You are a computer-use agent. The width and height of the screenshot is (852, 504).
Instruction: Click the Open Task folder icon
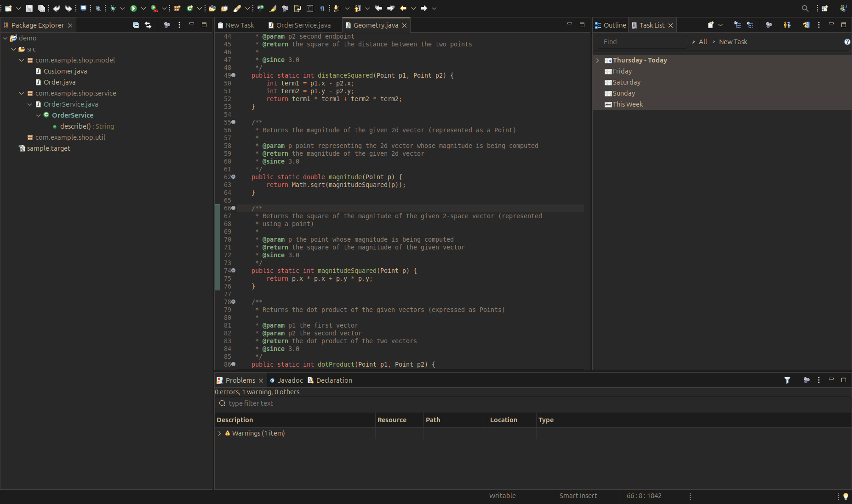pos(224,8)
